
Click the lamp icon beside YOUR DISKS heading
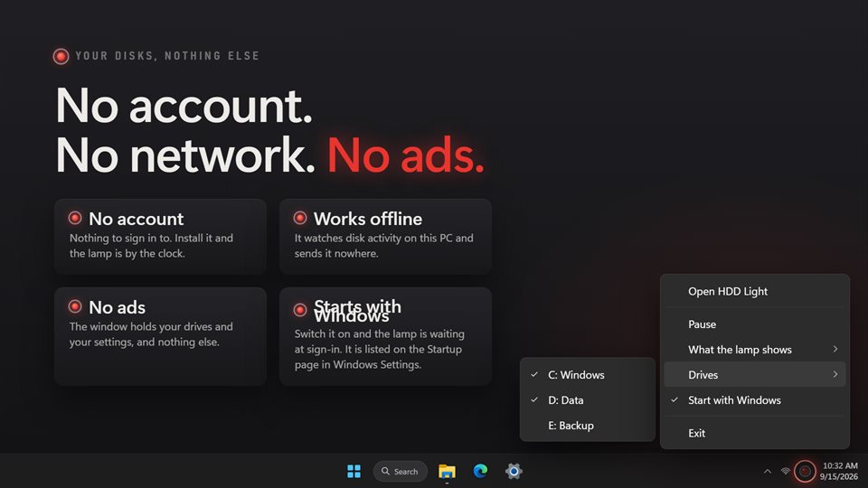pyautogui.click(x=61, y=56)
